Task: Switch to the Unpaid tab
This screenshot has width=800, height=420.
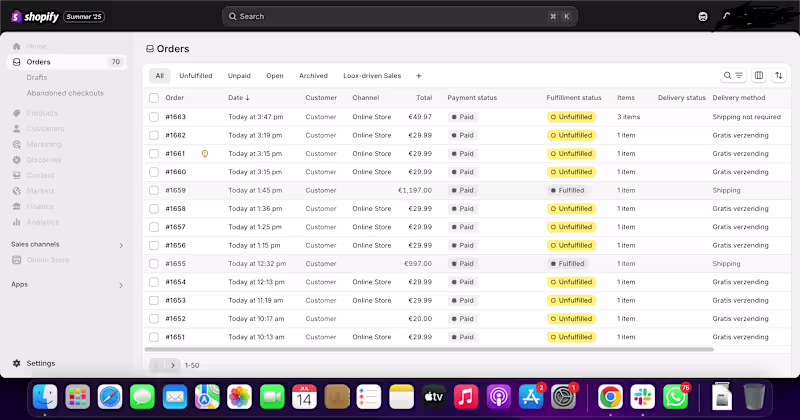Action: (x=239, y=76)
